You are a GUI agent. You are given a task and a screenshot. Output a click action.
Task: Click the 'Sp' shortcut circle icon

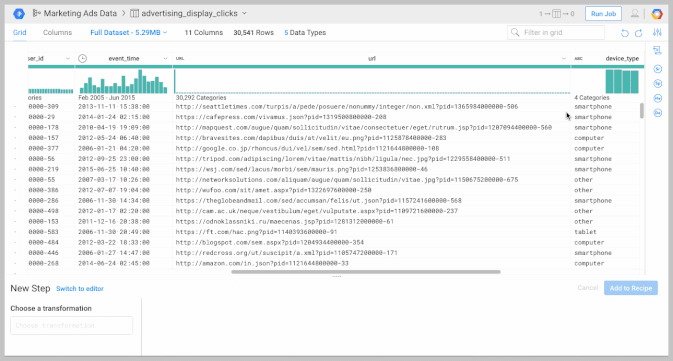(658, 84)
